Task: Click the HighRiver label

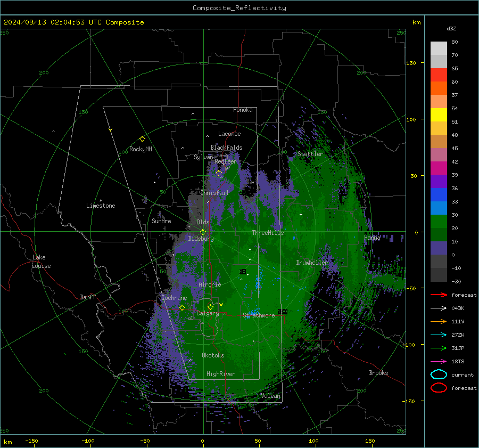Action: click(221, 374)
